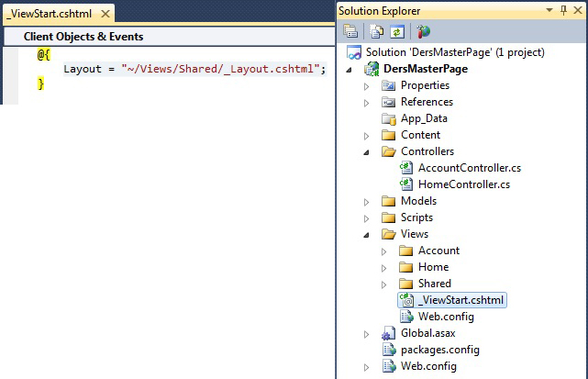Select packages.config in the tree
The height and width of the screenshot is (379, 588).
coord(440,350)
